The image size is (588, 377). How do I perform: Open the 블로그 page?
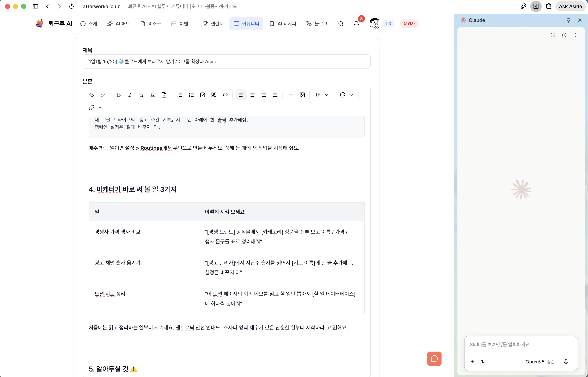click(x=317, y=24)
